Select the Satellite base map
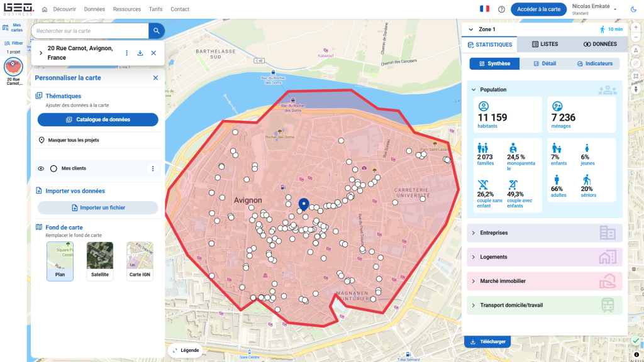 (100, 261)
